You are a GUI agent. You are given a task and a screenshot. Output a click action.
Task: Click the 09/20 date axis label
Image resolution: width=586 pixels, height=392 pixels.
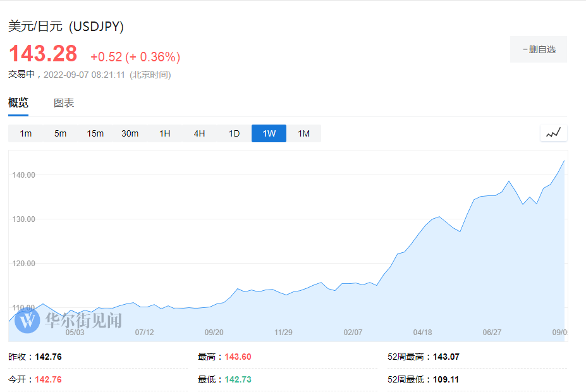214,332
